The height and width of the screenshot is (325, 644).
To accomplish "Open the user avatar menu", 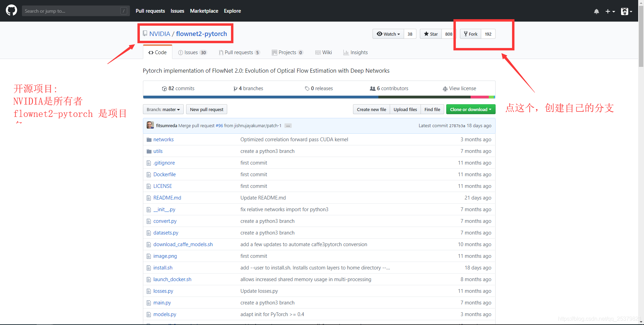I will click(627, 11).
